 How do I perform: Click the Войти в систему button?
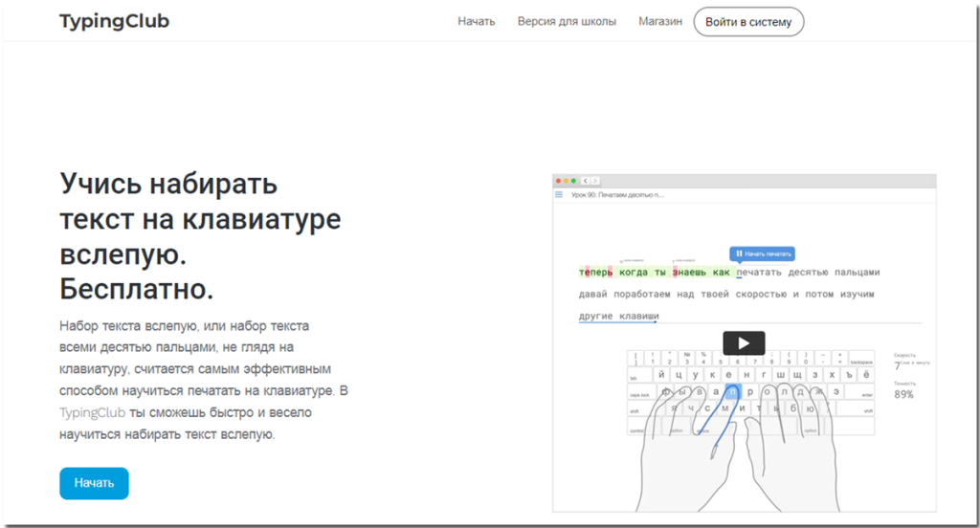748,22
